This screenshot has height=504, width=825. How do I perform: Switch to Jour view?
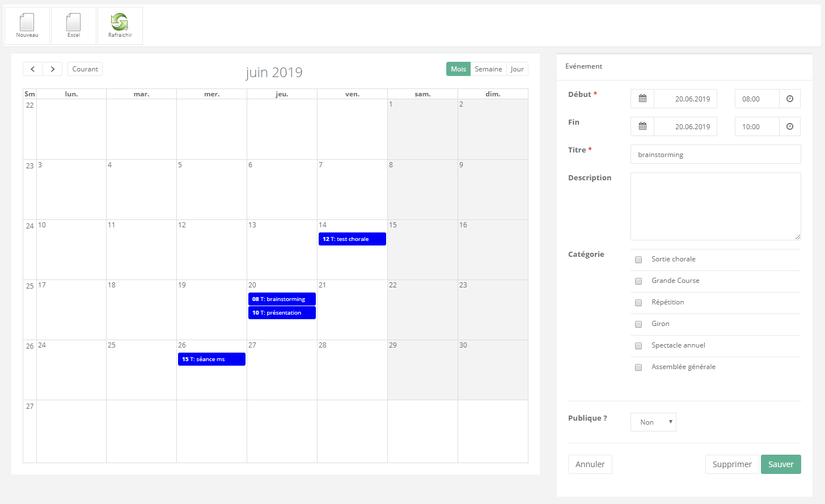pyautogui.click(x=517, y=69)
